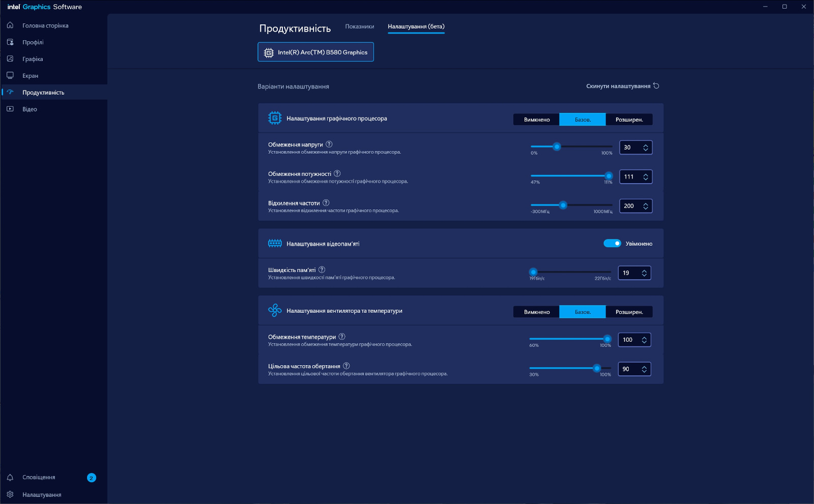Click the Профілі profiles icon
Viewport: 814px width, 504px height.
click(10, 42)
